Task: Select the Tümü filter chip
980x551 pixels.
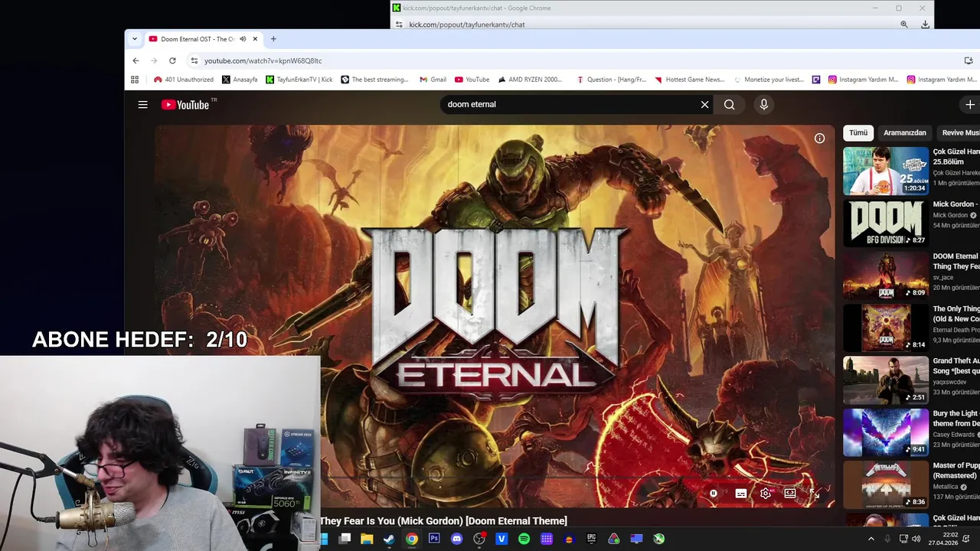Action: (x=858, y=133)
